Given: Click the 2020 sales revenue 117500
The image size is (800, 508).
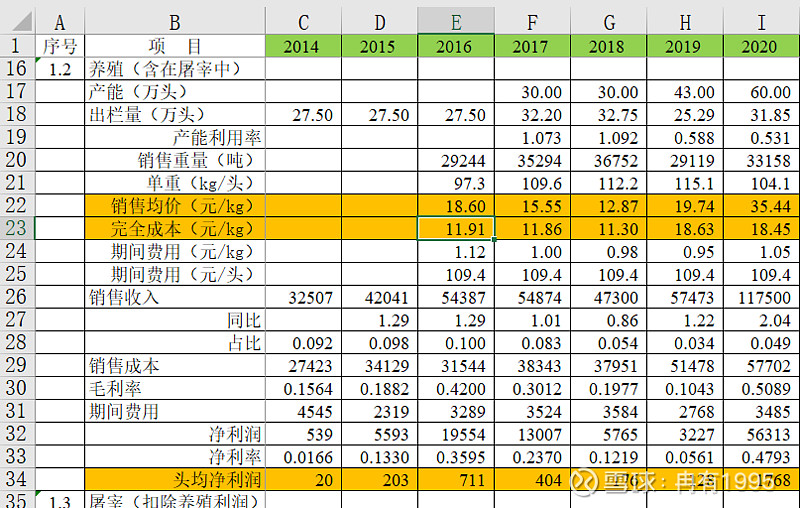Looking at the screenshot, I should coord(761,297).
